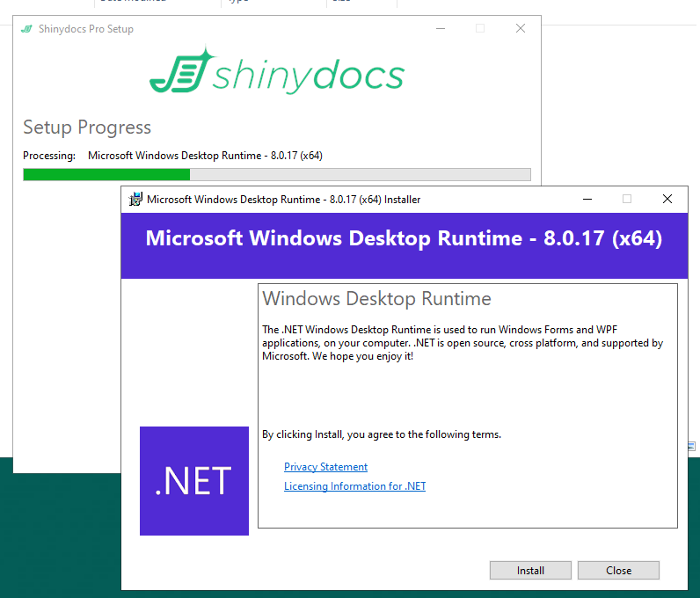Click the purple .NET logo tile
This screenshot has height=598, width=700.
193,481
